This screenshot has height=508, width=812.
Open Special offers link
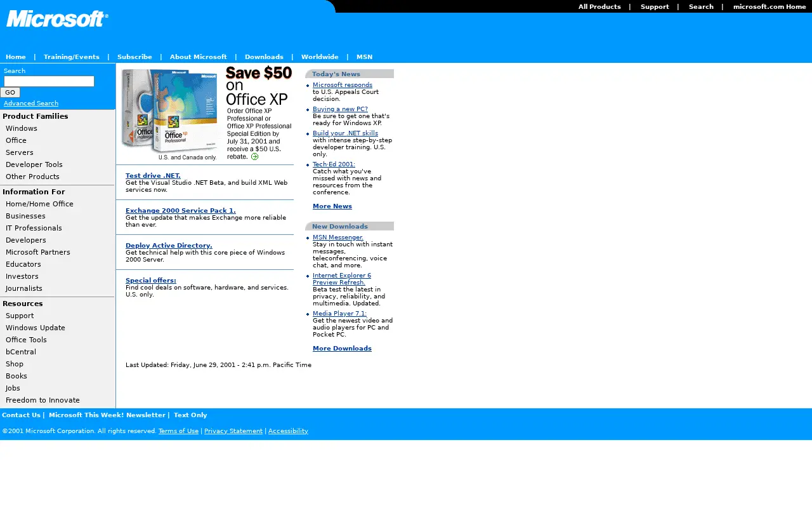pyautogui.click(x=151, y=281)
